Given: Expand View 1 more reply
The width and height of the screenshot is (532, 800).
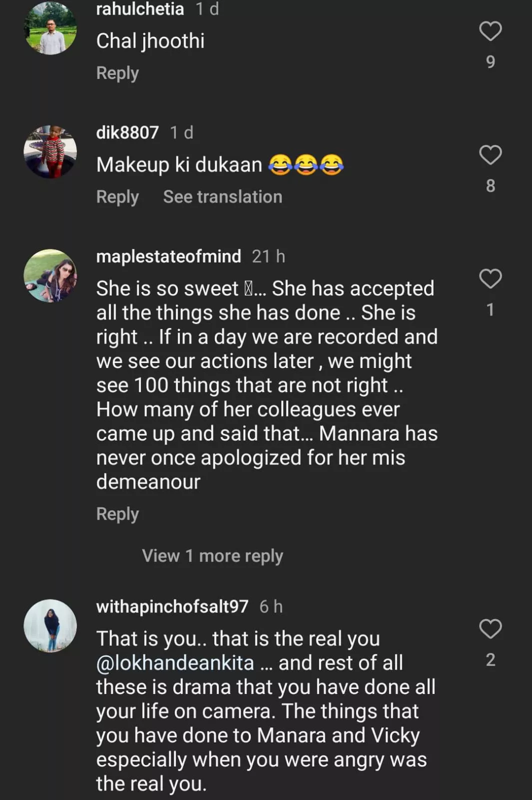Looking at the screenshot, I should pyautogui.click(x=212, y=555).
